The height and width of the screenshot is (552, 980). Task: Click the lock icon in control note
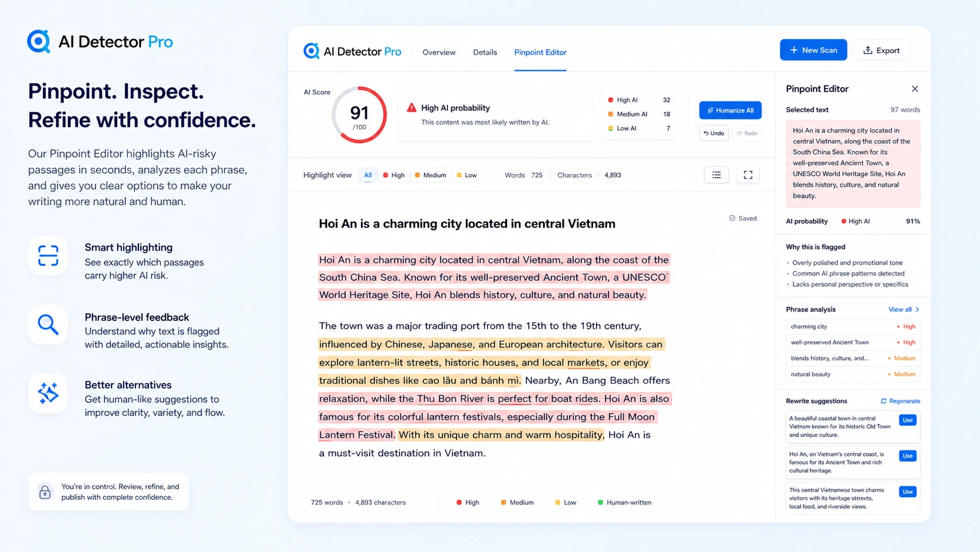(x=45, y=492)
